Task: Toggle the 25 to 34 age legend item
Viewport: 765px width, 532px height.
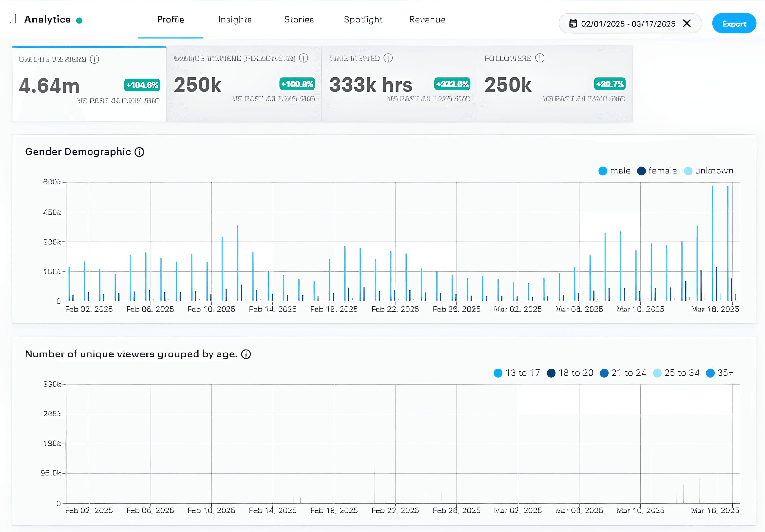Action: [x=676, y=373]
